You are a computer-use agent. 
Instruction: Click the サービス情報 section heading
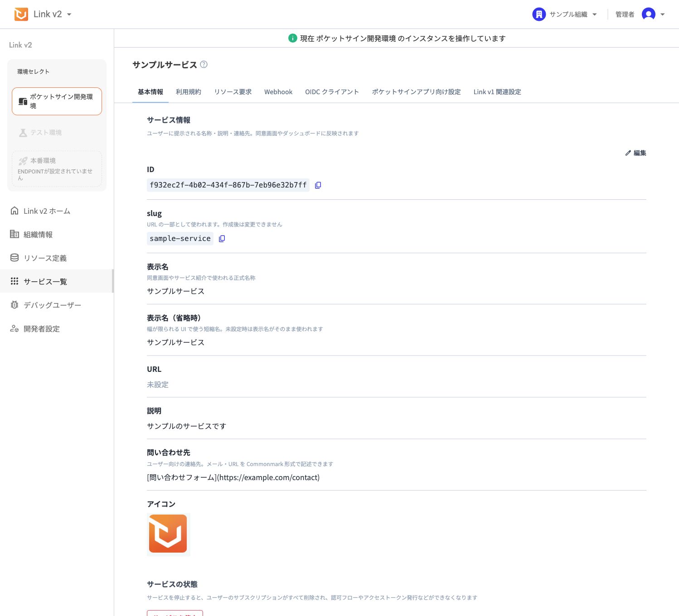click(x=169, y=120)
